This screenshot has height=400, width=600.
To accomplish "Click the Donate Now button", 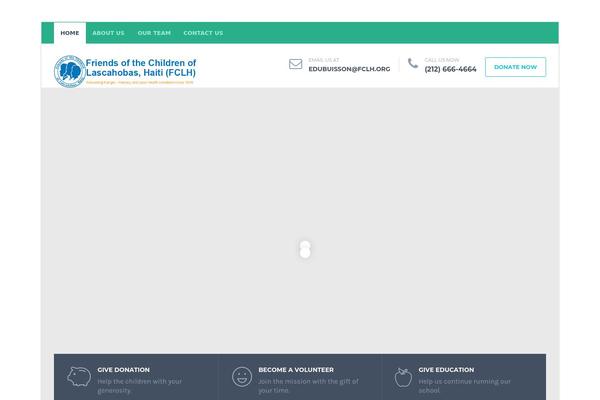I will pyautogui.click(x=515, y=67).
